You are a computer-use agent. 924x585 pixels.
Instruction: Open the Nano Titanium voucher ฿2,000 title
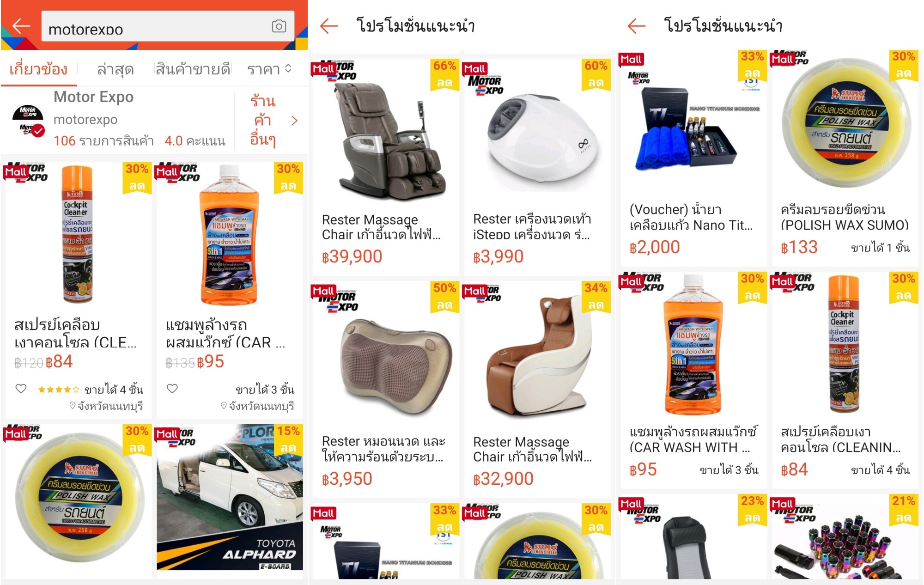point(691,217)
